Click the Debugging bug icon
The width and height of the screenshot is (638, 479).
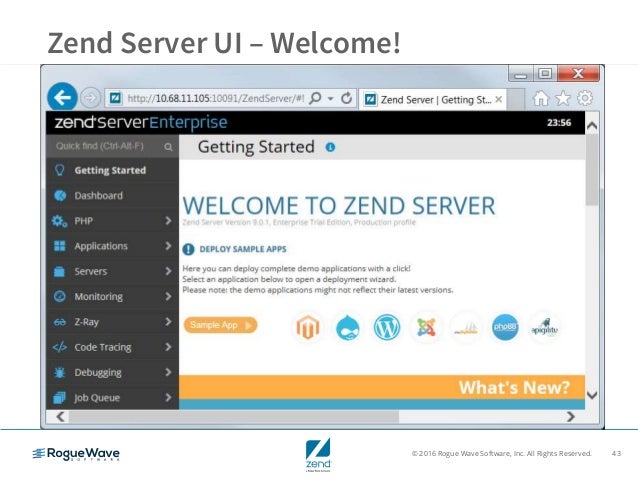click(59, 372)
